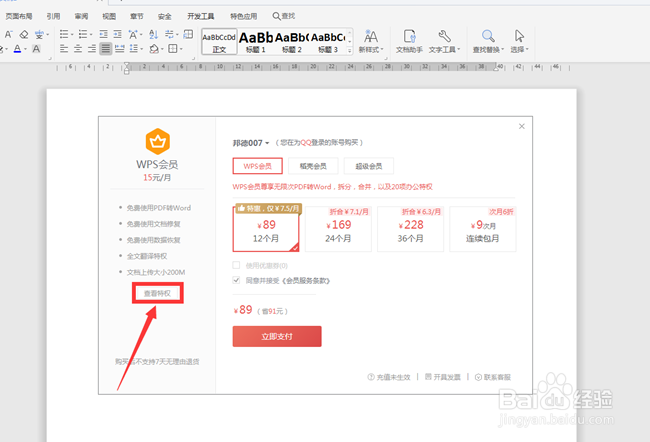The height and width of the screenshot is (442, 650).
Task: Open the font color dropdown arrow
Action: coord(25,49)
